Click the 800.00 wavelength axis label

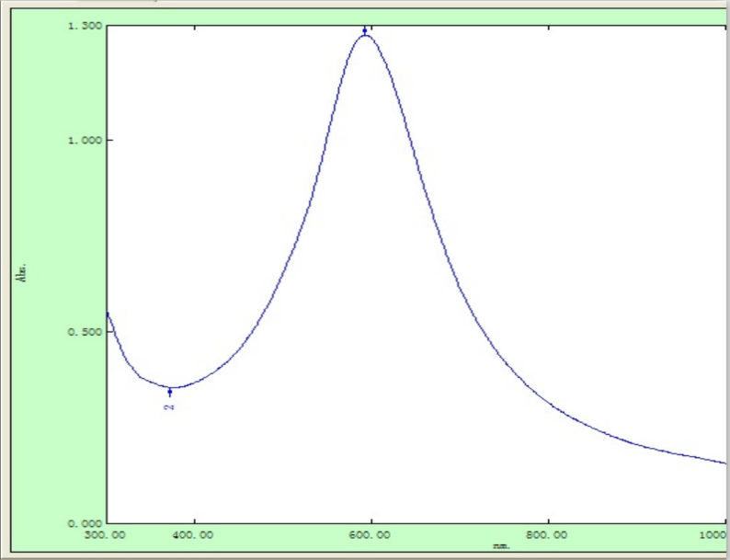[548, 533]
